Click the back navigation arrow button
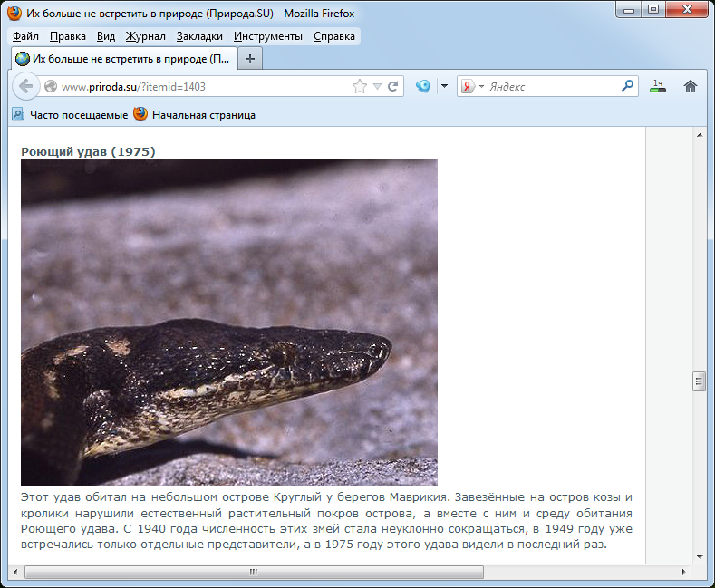 (25, 86)
